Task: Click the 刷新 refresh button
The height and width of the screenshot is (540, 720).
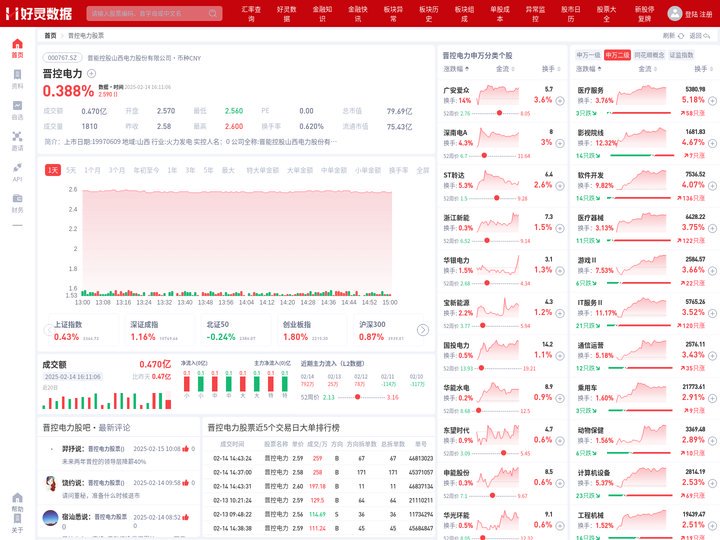Action: tap(673, 36)
